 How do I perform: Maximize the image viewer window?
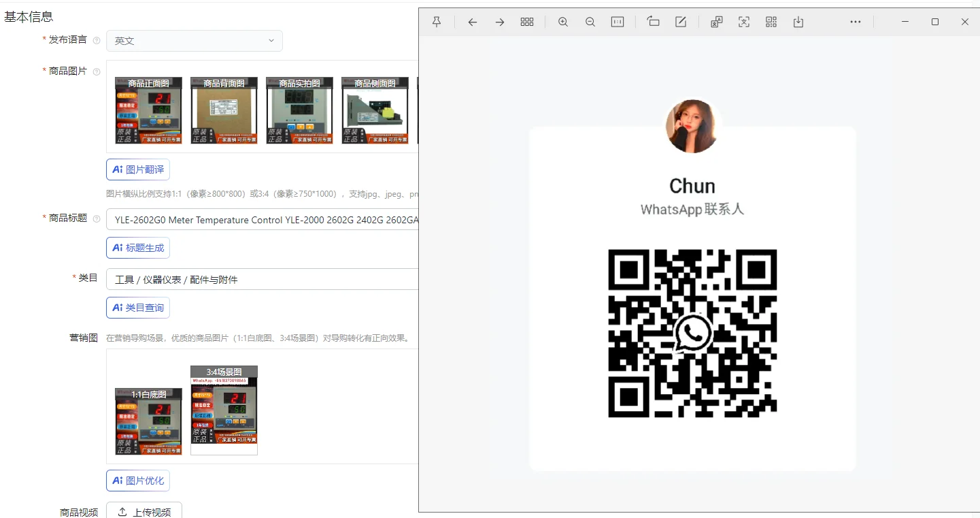click(x=935, y=22)
